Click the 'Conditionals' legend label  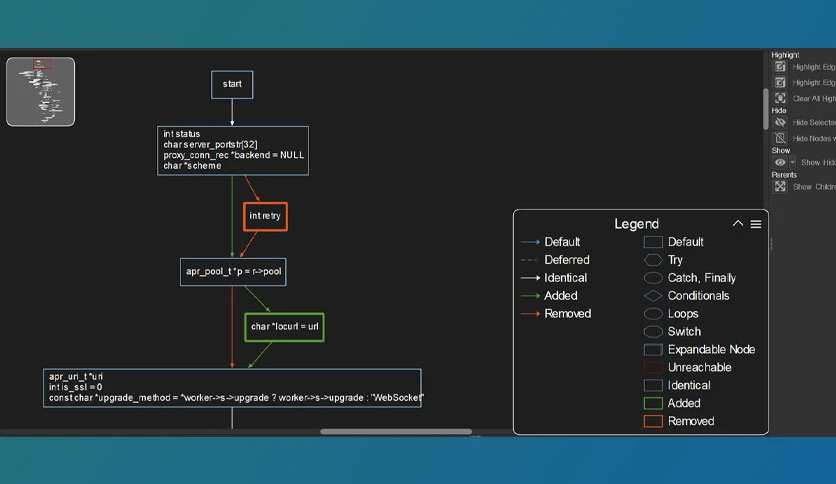click(698, 296)
